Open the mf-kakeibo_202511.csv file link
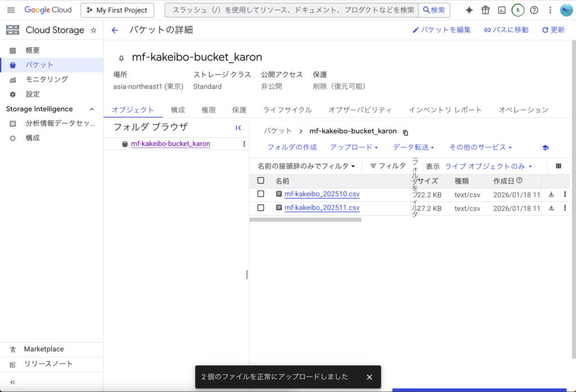Viewport: 576px width, 392px height. coord(322,208)
